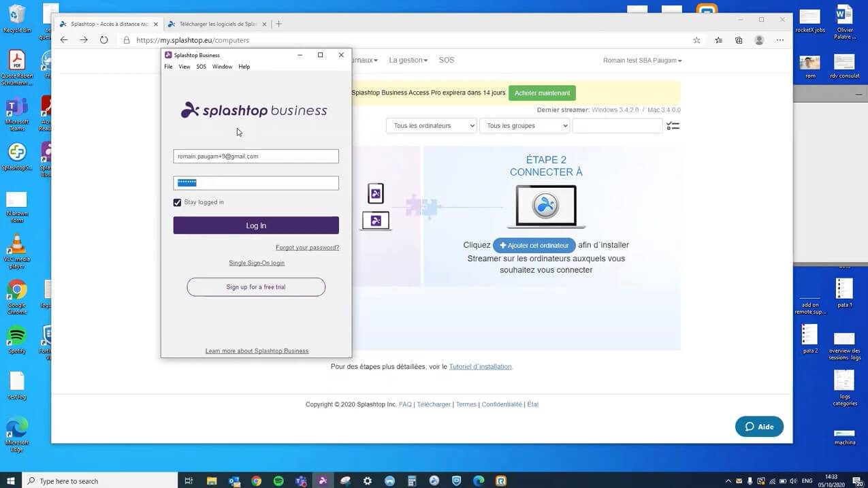Select Splashtop Accès à distance tab
Image resolution: width=868 pixels, height=488 pixels.
pyautogui.click(x=109, y=24)
